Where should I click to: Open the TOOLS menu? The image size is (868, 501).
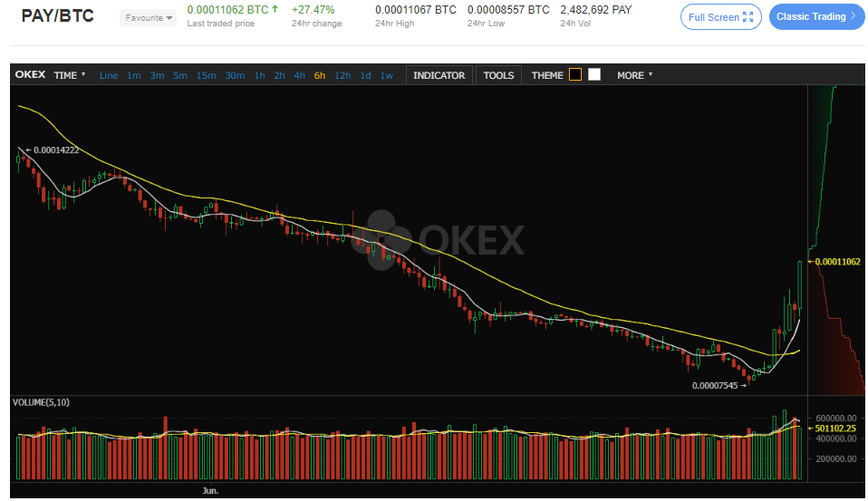click(498, 75)
